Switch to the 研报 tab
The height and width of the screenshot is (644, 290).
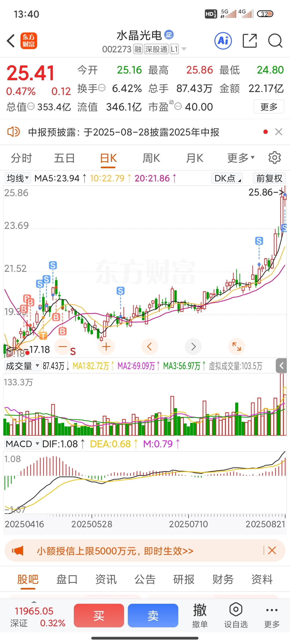(184, 579)
